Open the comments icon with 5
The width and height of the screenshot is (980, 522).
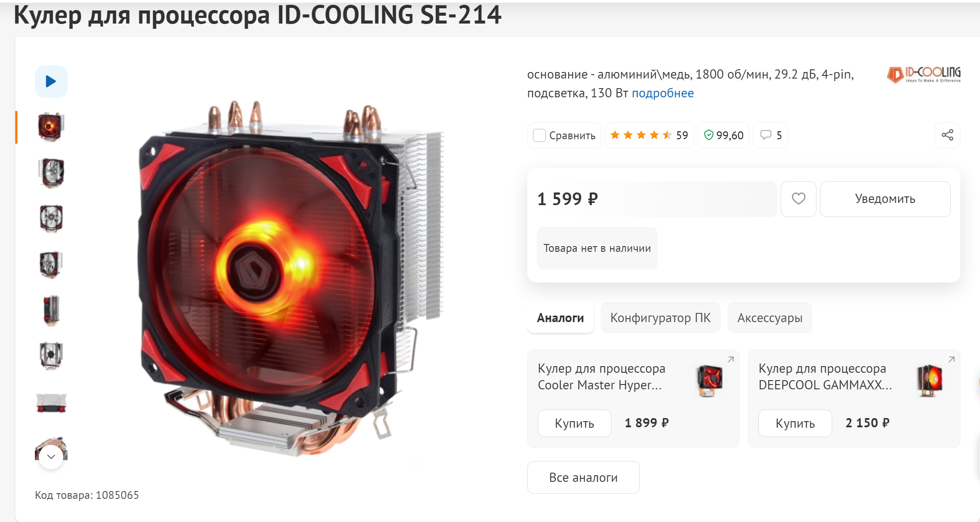[770, 135]
